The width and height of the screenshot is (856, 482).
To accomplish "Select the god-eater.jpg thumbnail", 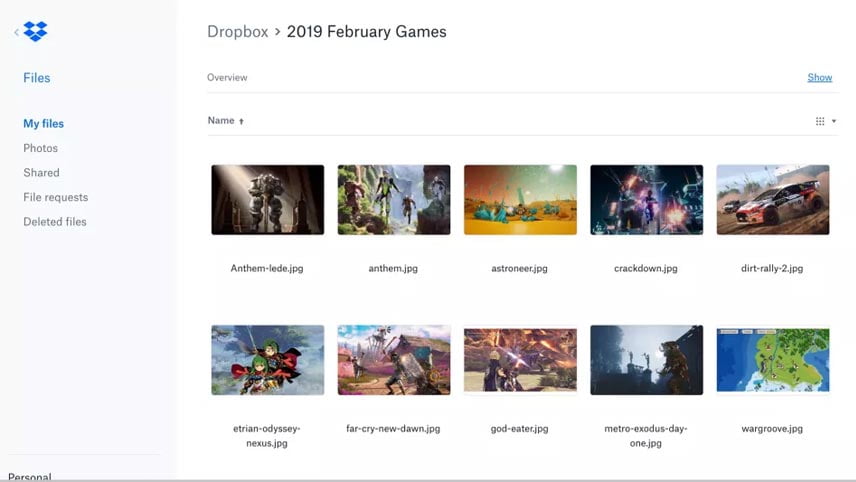I will 520,360.
